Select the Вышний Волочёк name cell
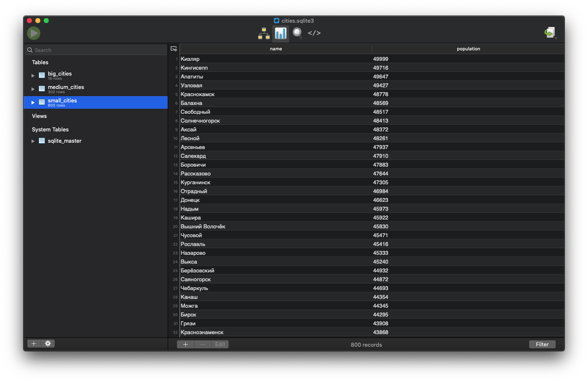588x382 pixels. pos(276,226)
